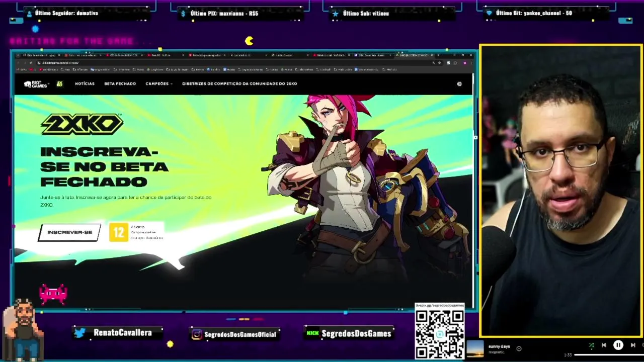The width and height of the screenshot is (644, 362).
Task: Toggle shuffle in the music player
Action: (x=592, y=345)
